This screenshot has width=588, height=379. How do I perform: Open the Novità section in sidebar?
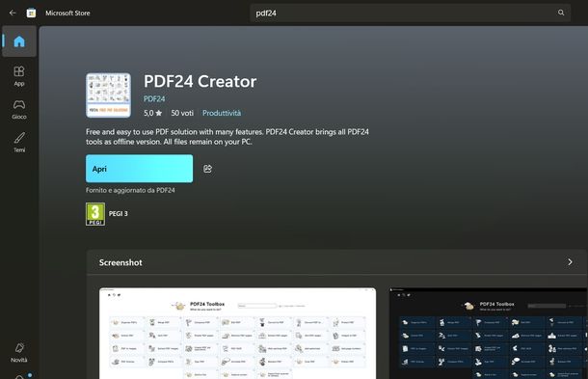tap(19, 353)
